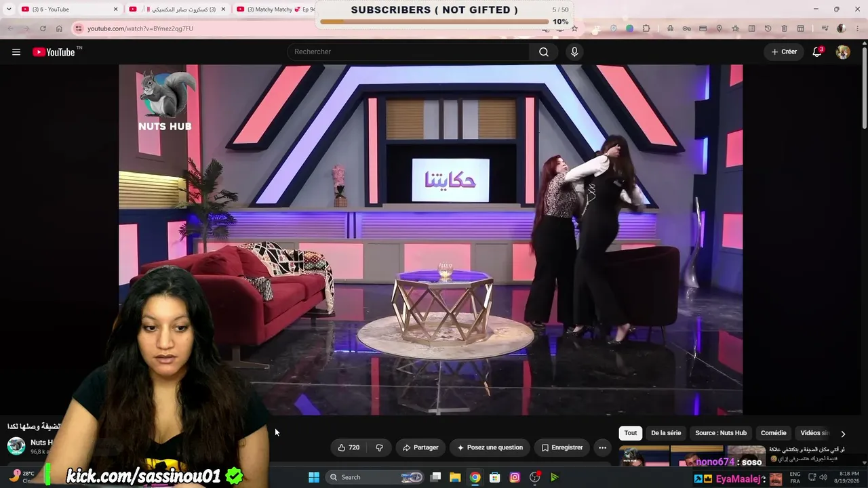Image resolution: width=868 pixels, height=488 pixels.
Task: Click the video player to pause
Action: click(431, 239)
